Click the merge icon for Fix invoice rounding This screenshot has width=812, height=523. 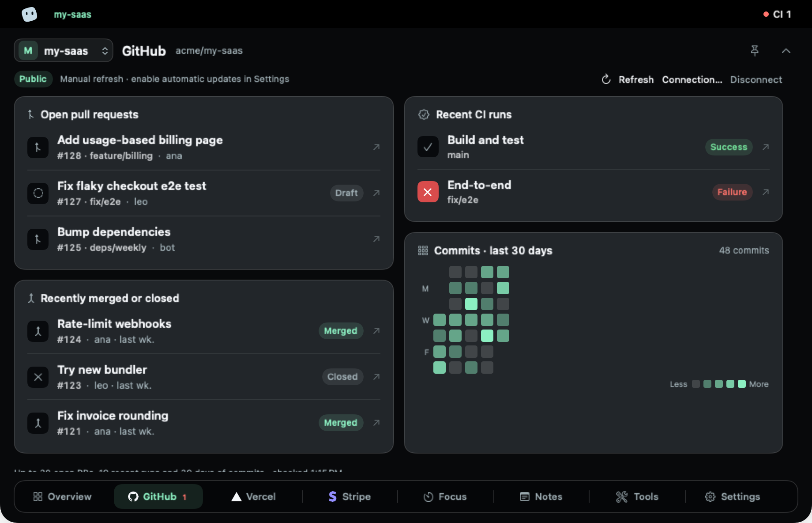tap(38, 423)
